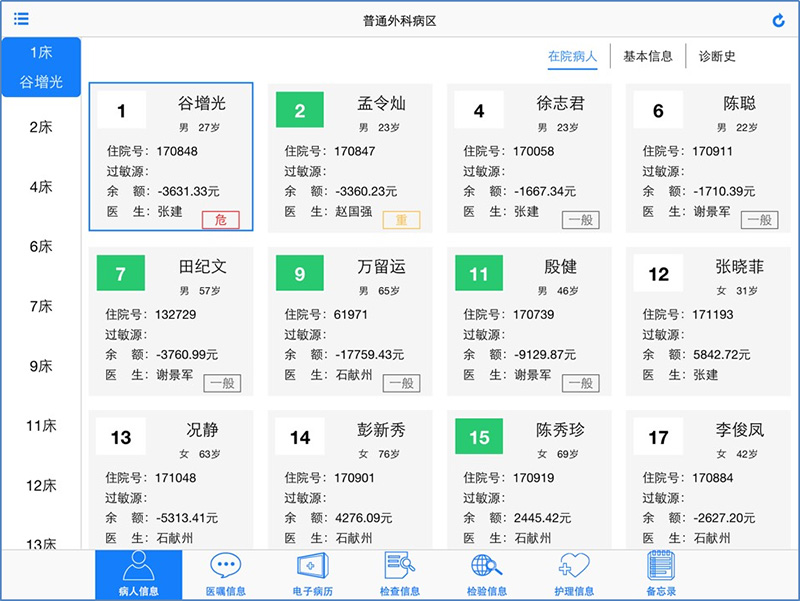
Task: Click green bed number 15 badge
Action: [479, 437]
